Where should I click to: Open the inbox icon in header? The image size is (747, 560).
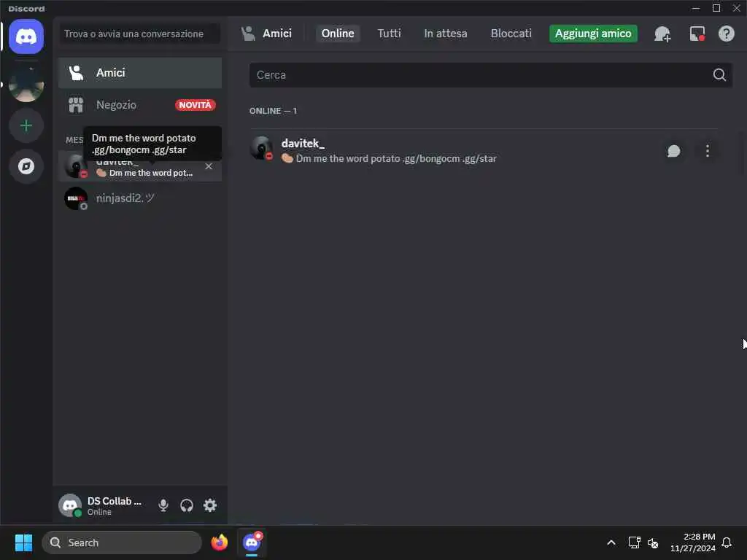697,34
